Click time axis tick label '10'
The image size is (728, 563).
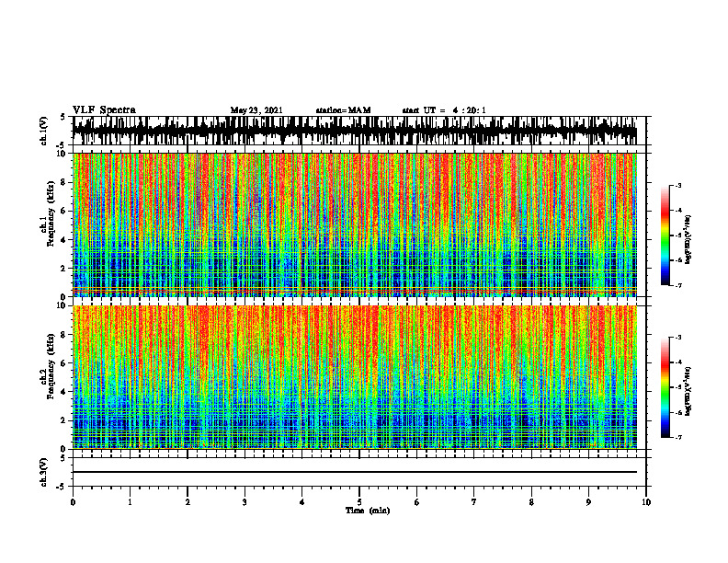[646, 502]
